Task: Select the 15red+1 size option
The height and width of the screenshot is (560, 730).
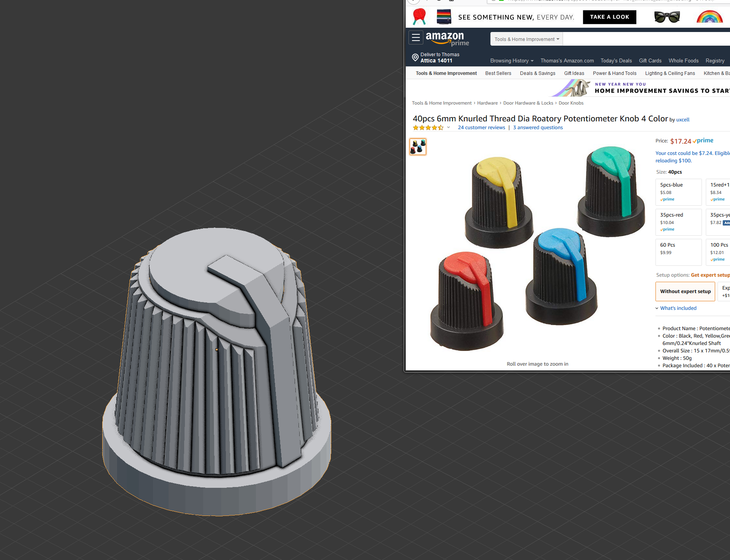Action: click(718, 192)
